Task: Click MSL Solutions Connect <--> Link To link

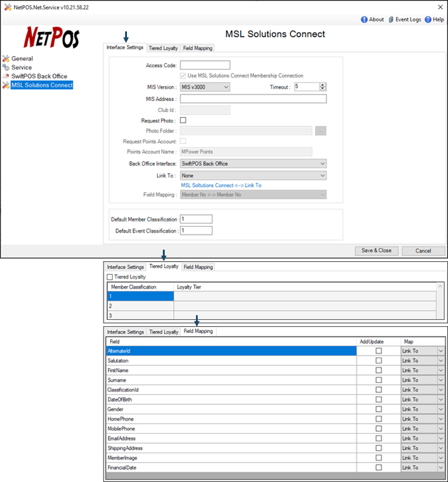Action: [221, 186]
